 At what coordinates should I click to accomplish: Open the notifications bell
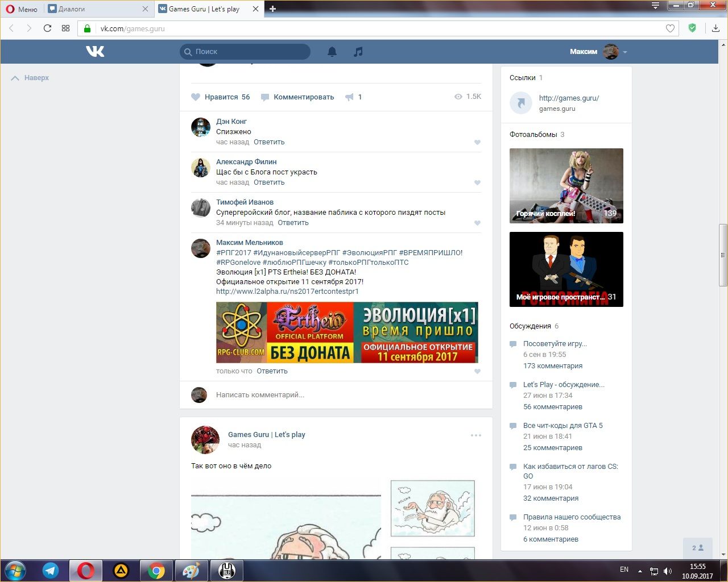point(332,52)
